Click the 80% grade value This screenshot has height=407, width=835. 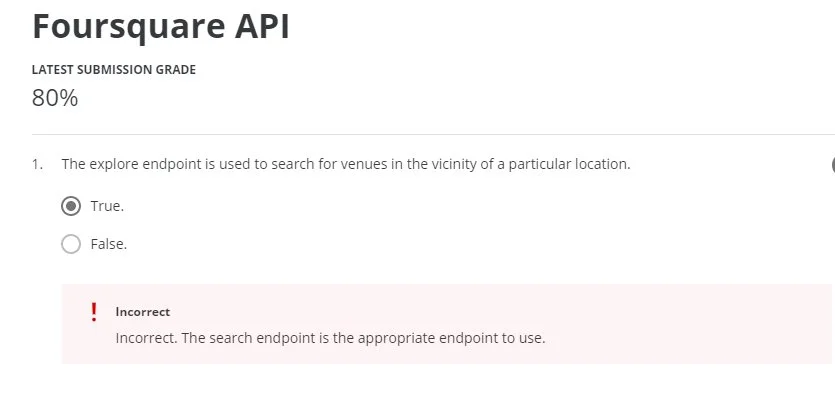(55, 98)
